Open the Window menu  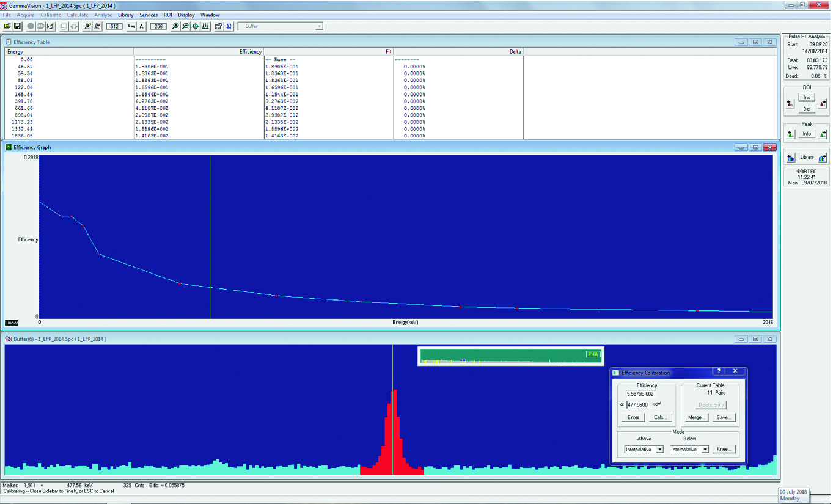tap(210, 15)
